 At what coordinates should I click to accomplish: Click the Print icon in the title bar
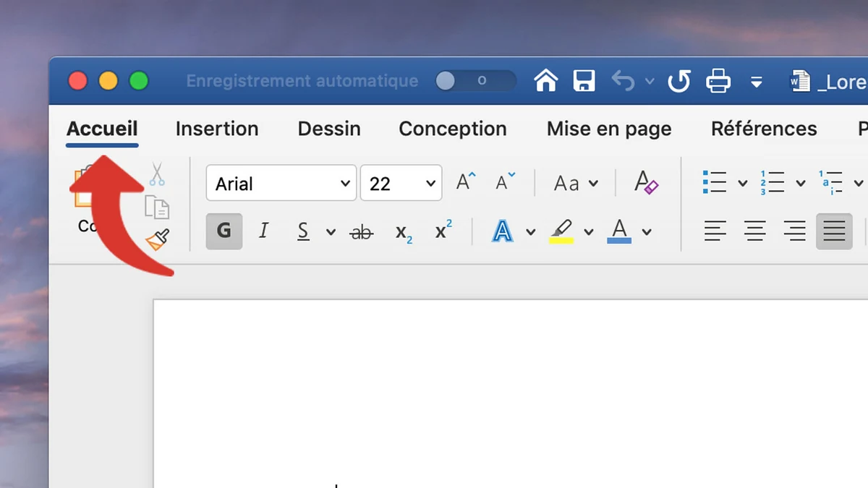pos(718,81)
